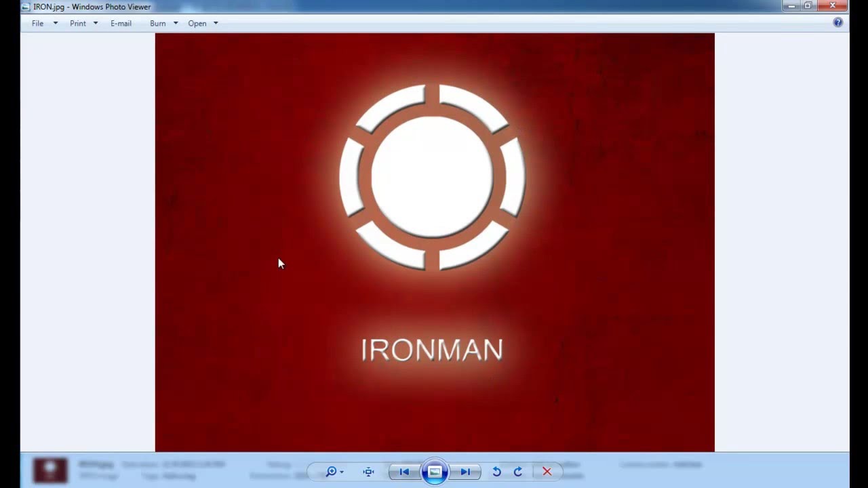Expand the Open dropdown arrow
The image size is (868, 488).
216,23
